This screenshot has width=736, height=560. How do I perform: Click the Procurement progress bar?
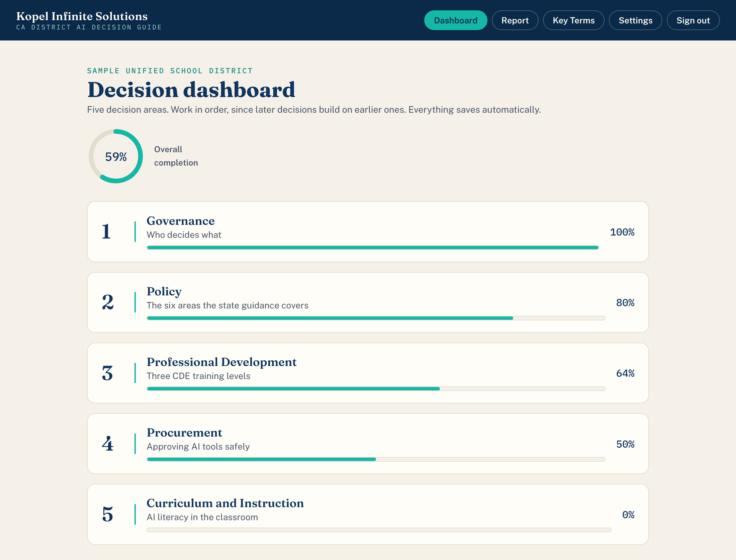376,459
